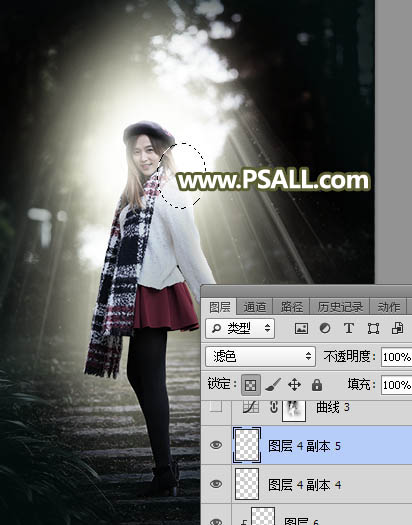412x525 pixels.
Task: Switch to the 路径 tab
Action: coord(292,307)
